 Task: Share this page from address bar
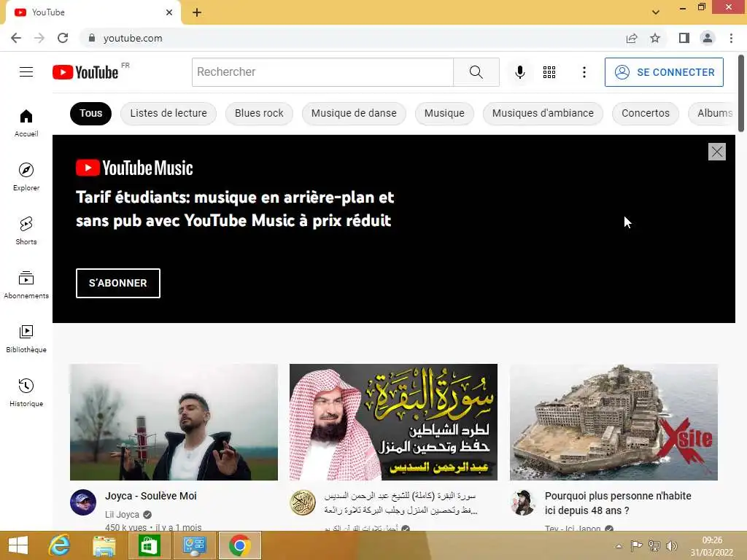(x=632, y=38)
